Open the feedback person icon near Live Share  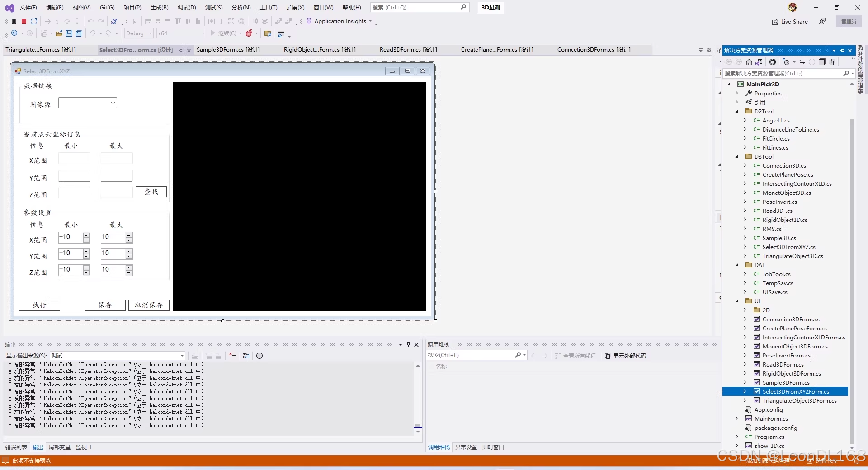click(x=822, y=21)
